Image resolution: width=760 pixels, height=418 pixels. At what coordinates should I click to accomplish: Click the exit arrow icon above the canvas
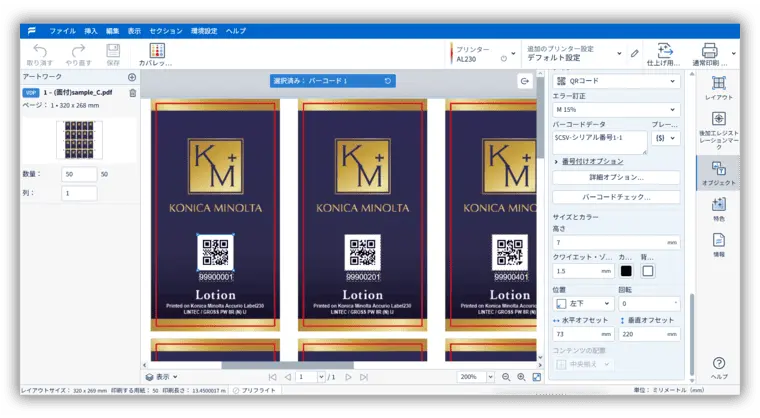pos(524,81)
